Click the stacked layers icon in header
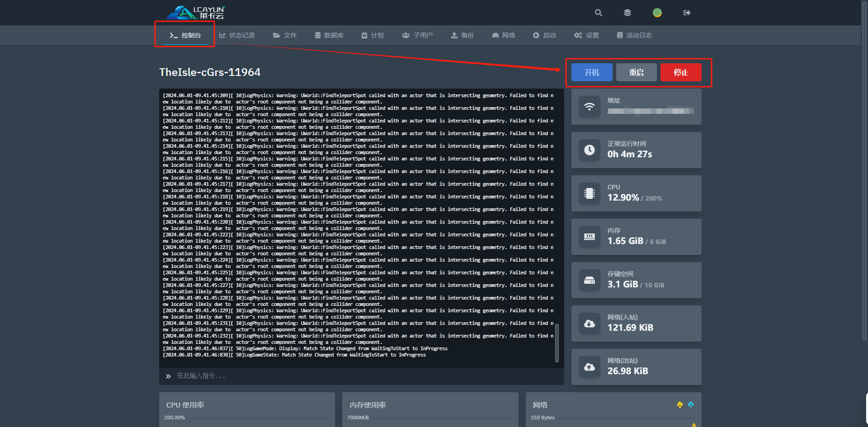This screenshot has height=427, width=868. pyautogui.click(x=627, y=13)
